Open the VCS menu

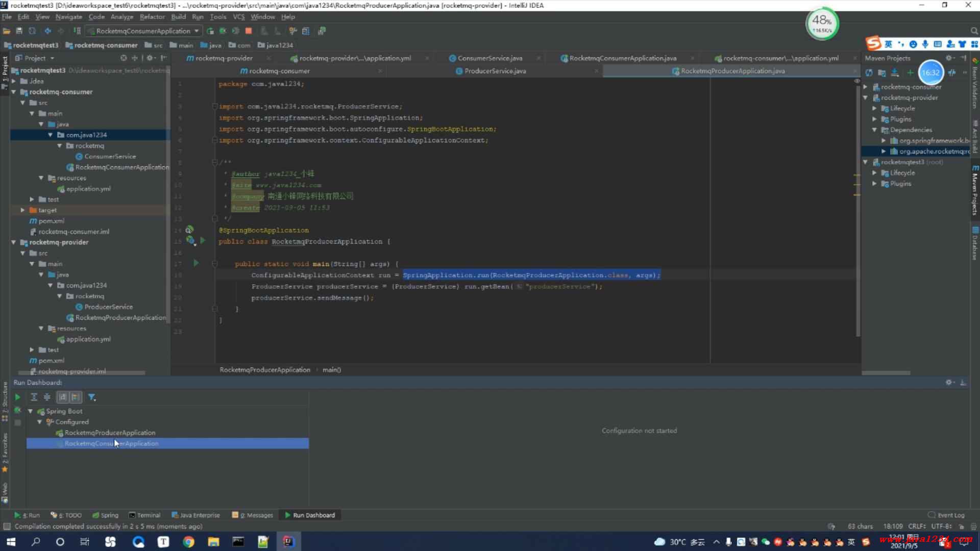(x=238, y=17)
